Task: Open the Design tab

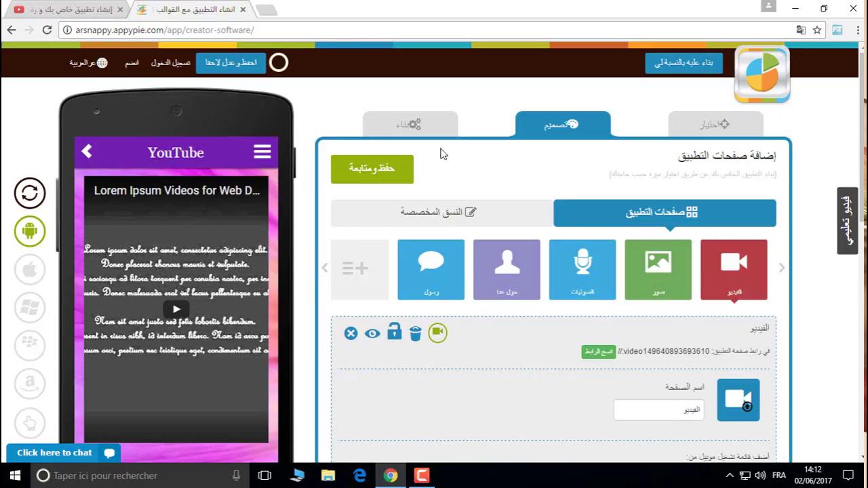Action: click(x=563, y=124)
